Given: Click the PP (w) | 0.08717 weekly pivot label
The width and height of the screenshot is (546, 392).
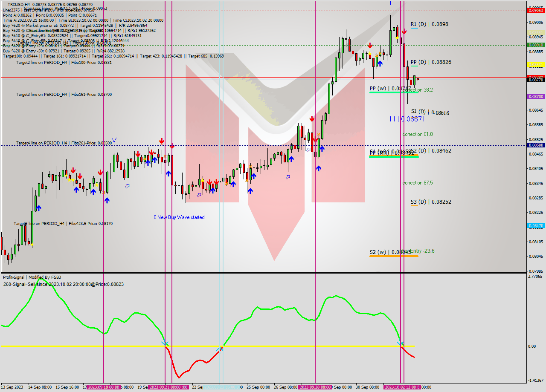Looking at the screenshot, I should pyautogui.click(x=390, y=89).
